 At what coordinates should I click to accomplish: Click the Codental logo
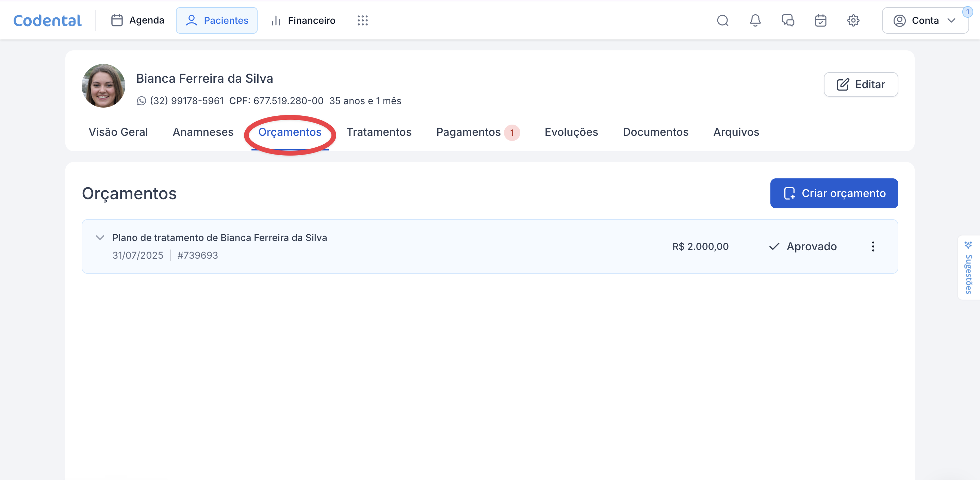click(47, 20)
